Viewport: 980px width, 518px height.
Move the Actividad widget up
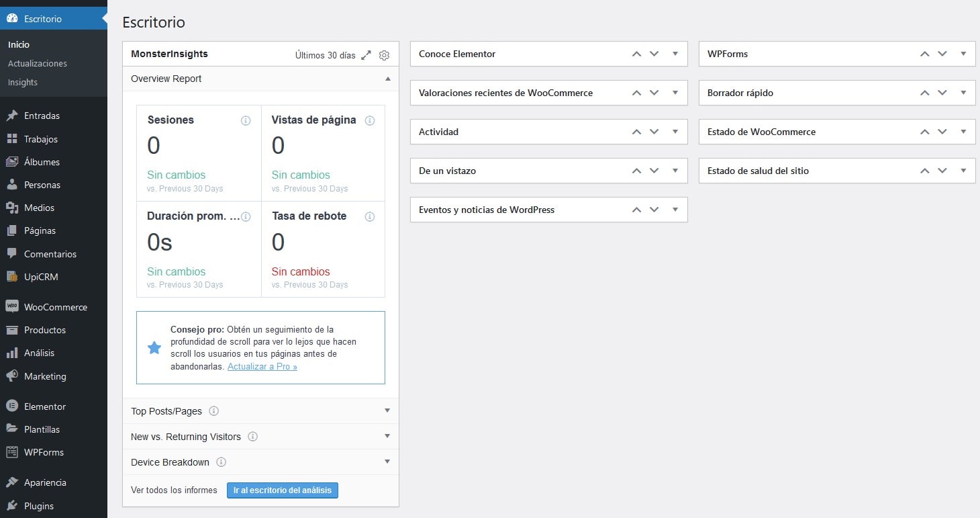(x=636, y=132)
